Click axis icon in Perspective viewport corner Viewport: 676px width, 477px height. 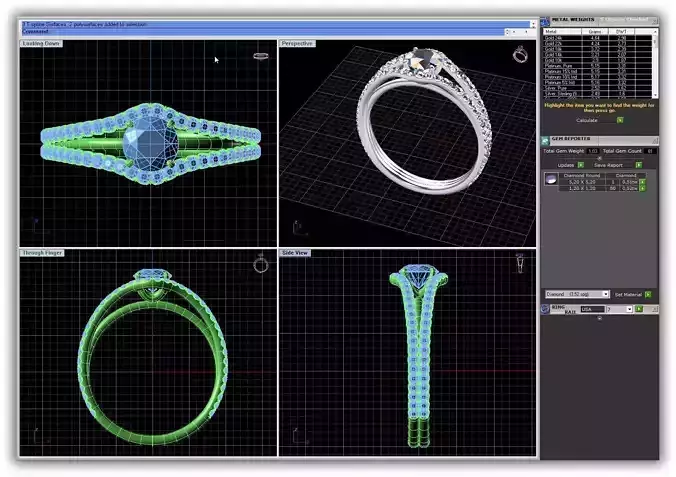(x=300, y=227)
